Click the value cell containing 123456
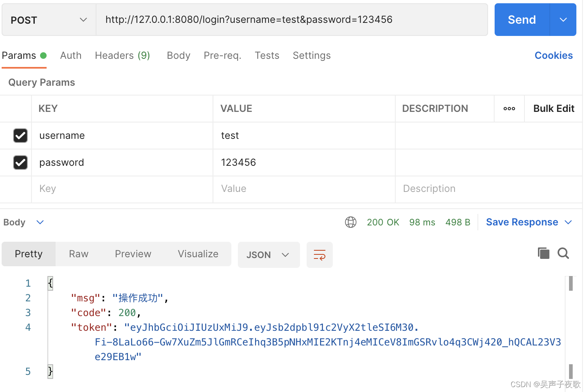This screenshot has height=392, width=587. point(304,163)
